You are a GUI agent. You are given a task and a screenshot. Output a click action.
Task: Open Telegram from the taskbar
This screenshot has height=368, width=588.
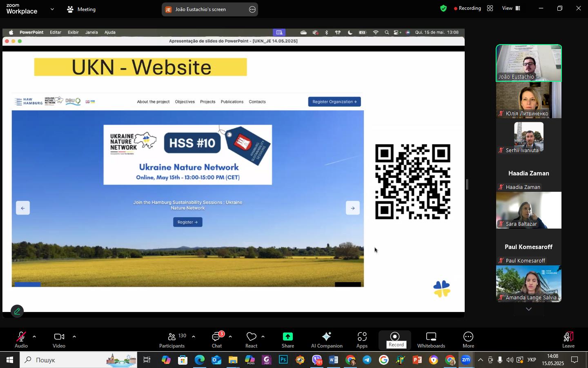pos(367,360)
